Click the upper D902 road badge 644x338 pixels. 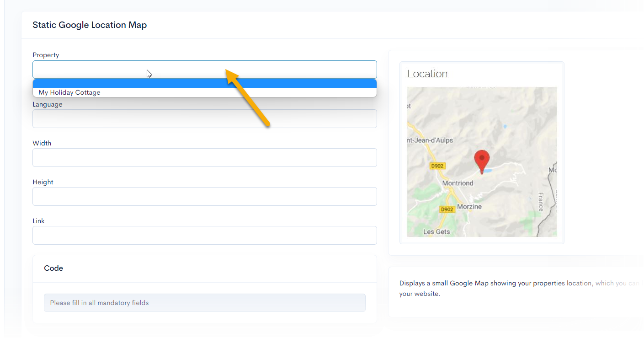point(437,166)
